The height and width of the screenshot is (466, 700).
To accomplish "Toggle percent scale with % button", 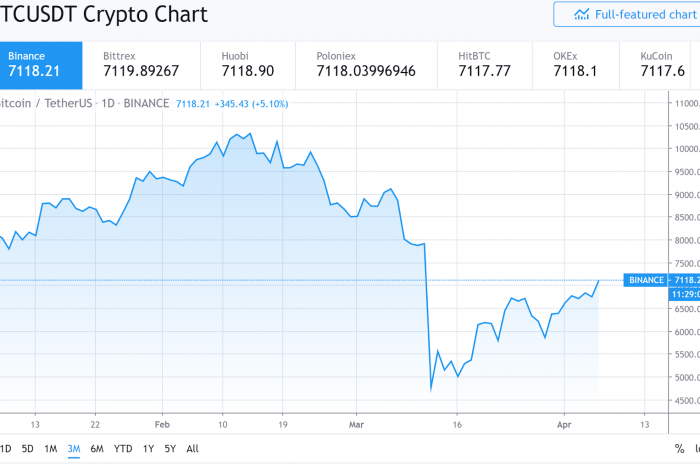I will coord(679,449).
